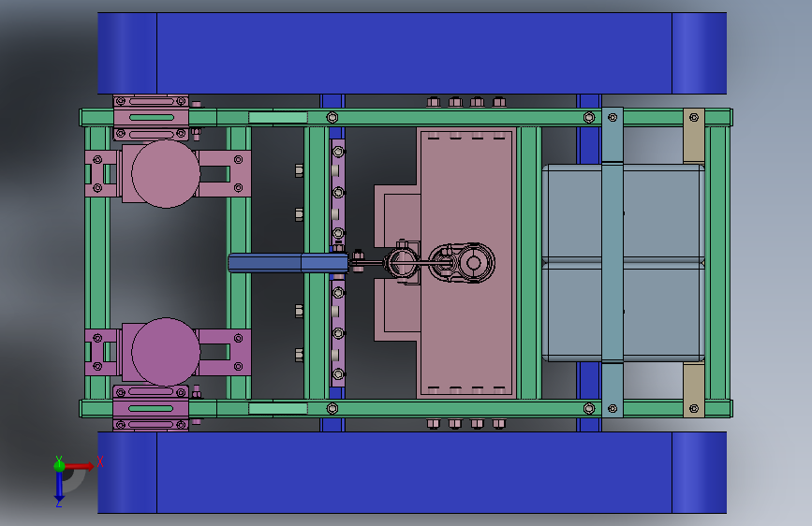Click the green Y axis origin ball

[x=59, y=465]
